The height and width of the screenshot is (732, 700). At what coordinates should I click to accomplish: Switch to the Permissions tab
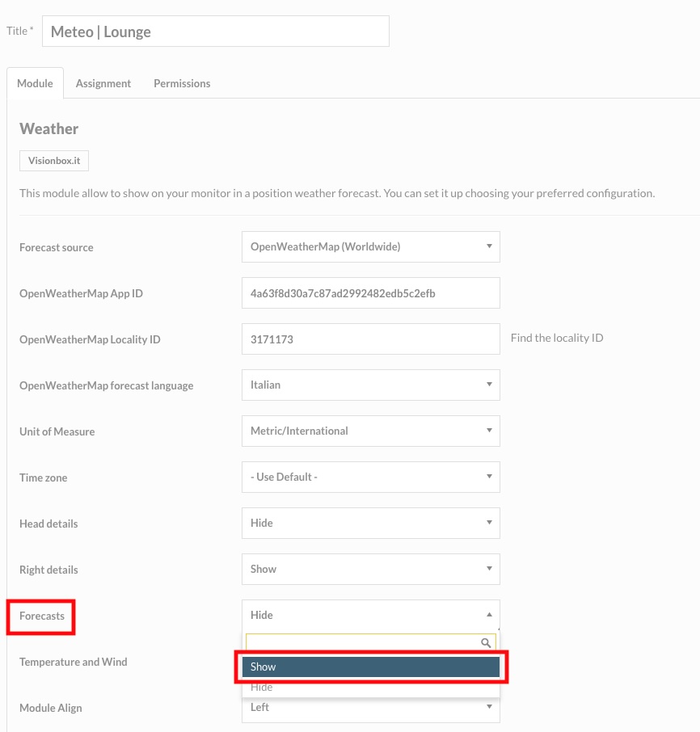click(x=182, y=83)
